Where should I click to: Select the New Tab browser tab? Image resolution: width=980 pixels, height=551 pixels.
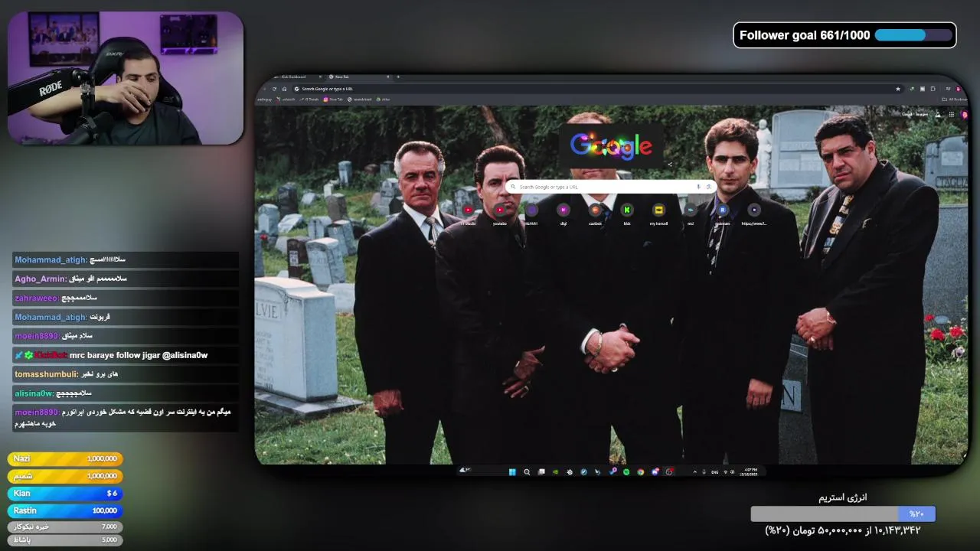click(x=358, y=77)
